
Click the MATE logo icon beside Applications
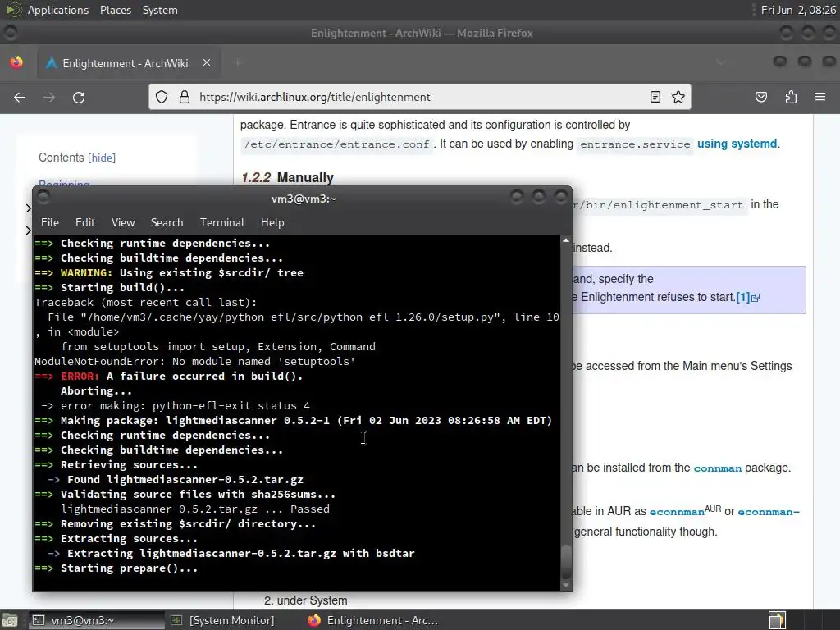click(x=13, y=10)
